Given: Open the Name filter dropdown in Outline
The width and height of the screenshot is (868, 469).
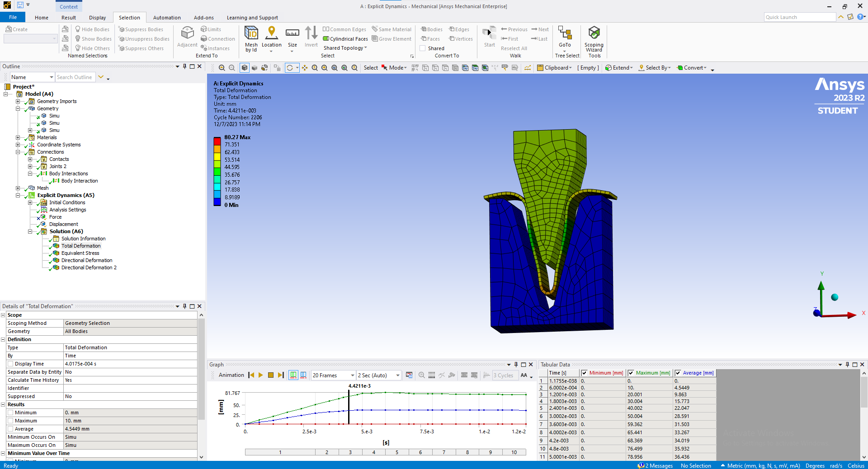Looking at the screenshot, I should pos(32,77).
